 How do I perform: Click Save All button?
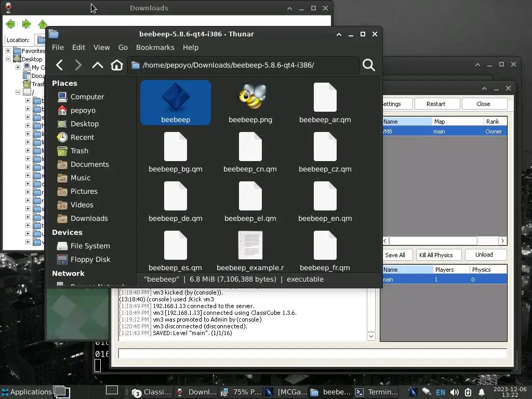click(396, 255)
